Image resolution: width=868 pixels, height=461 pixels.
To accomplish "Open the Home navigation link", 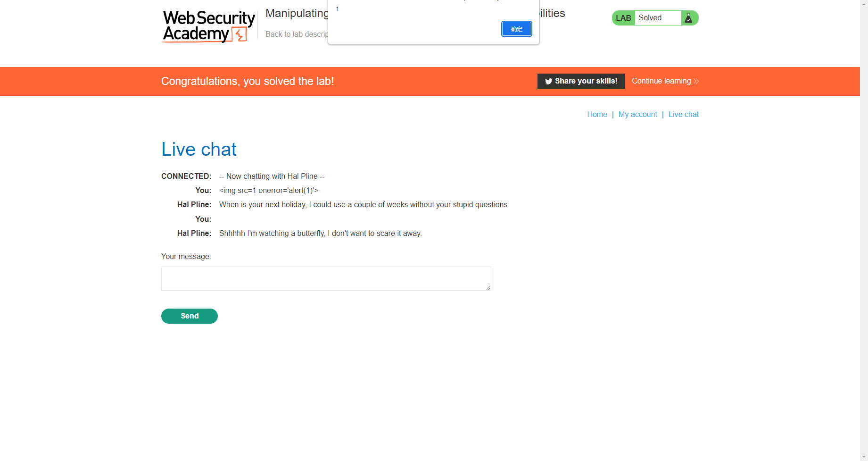I will (597, 114).
